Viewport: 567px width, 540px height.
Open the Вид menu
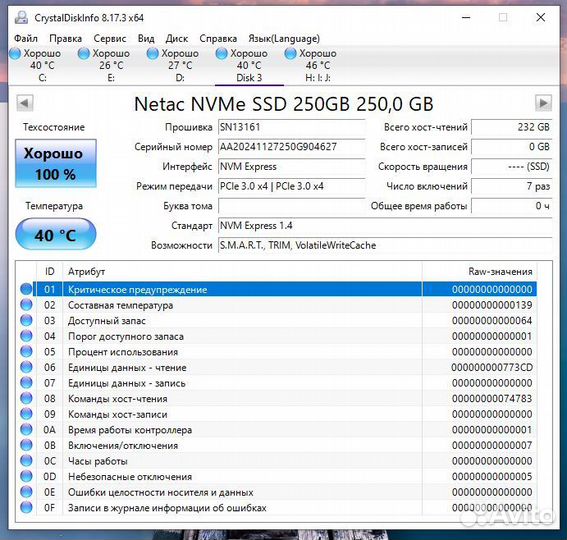[146, 38]
